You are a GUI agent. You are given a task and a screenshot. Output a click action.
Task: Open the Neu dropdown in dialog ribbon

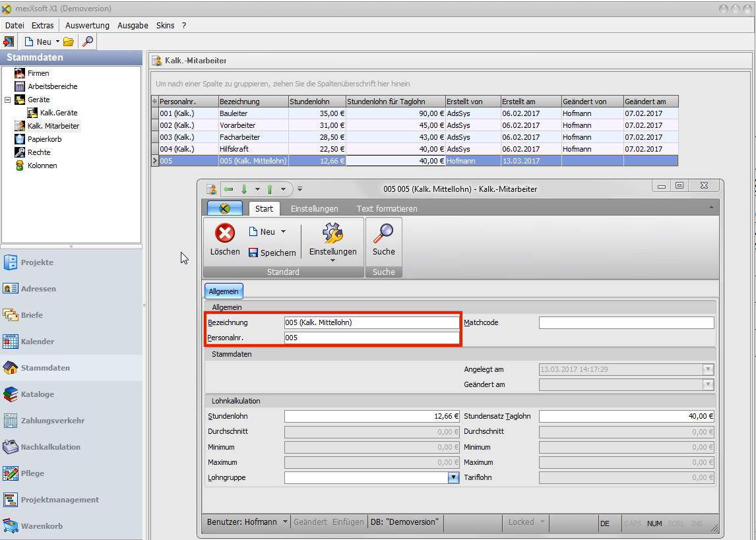(284, 231)
